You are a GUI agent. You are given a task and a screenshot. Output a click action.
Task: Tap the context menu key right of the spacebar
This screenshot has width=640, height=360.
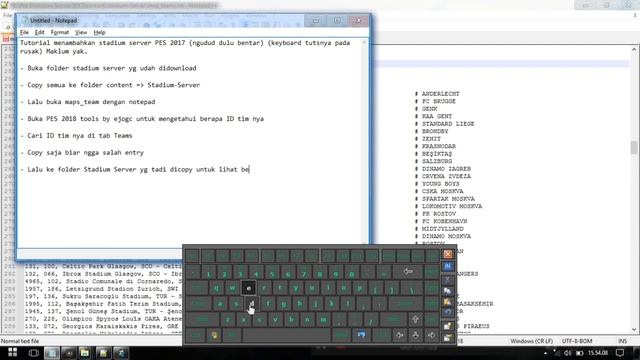pyautogui.click(x=362, y=335)
